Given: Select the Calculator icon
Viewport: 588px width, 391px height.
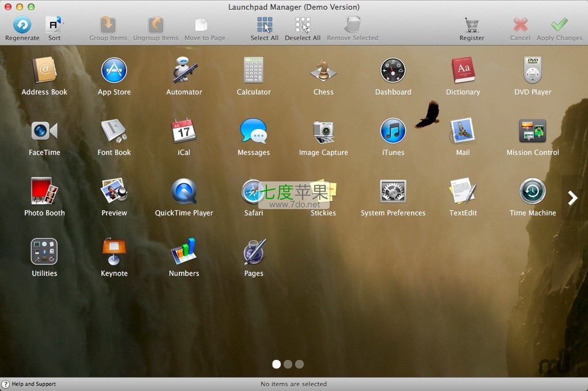Looking at the screenshot, I should pyautogui.click(x=254, y=70).
